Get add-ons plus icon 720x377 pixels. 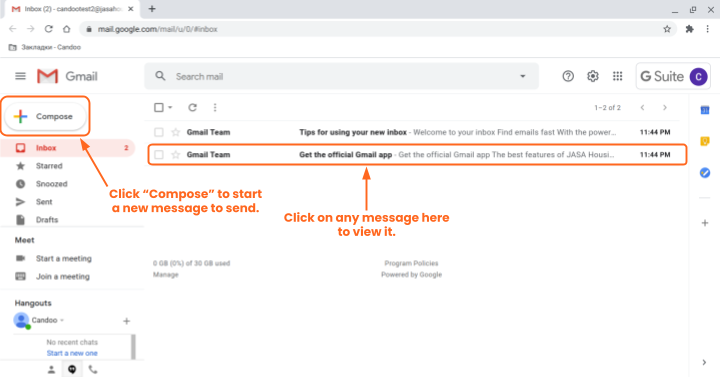coord(705,223)
